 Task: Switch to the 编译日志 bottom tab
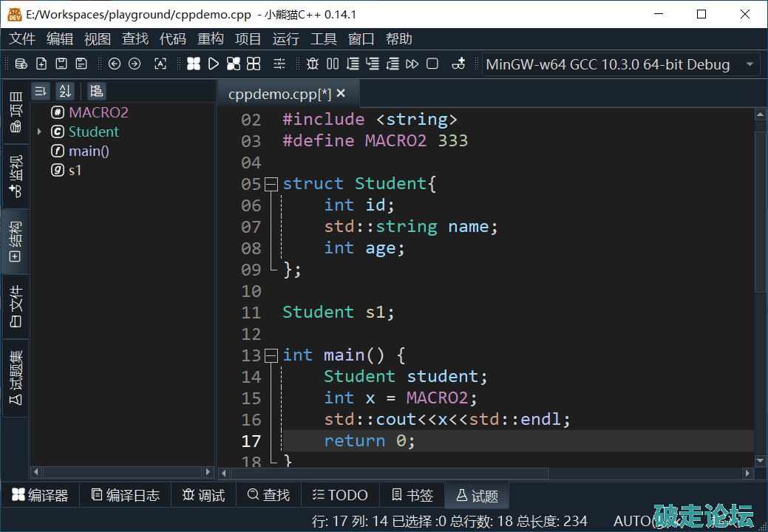125,495
